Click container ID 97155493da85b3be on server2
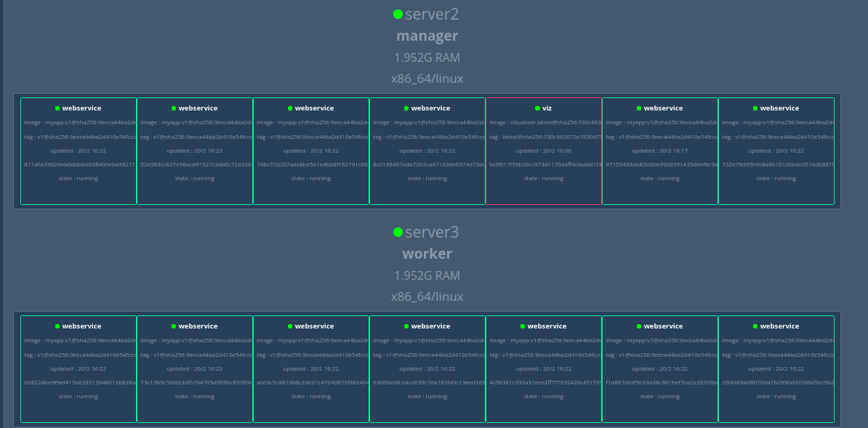Image resolution: width=868 pixels, height=428 pixels. coord(660,164)
